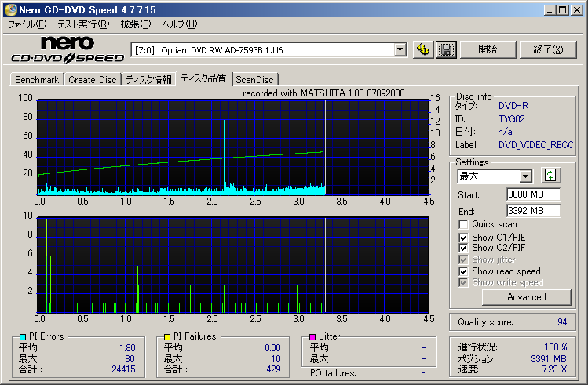588x385 pixels.
Task: Click the 終了(X) exit button
Action: coord(548,49)
